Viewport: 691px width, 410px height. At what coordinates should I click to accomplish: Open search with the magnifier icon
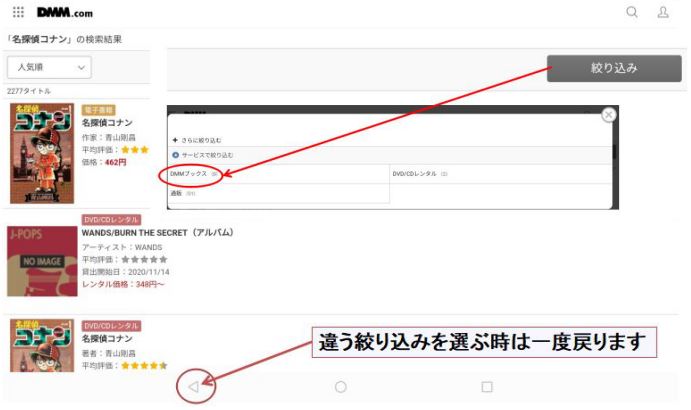[632, 12]
